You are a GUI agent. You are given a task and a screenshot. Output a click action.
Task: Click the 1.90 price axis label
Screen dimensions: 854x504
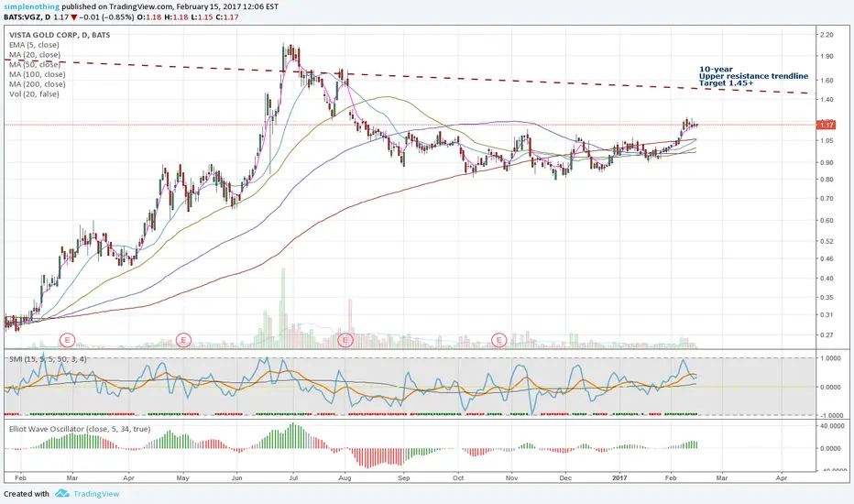tap(827, 56)
